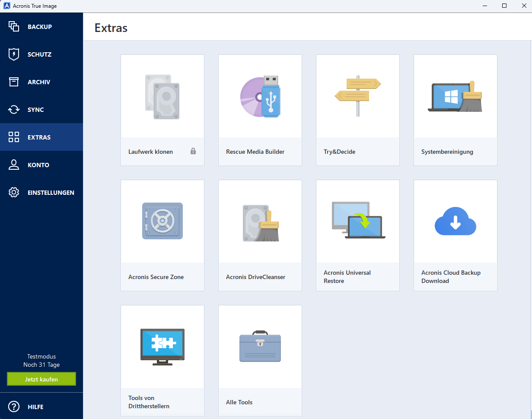Open the Laufwerk klonen tool
The image size is (532, 419).
point(162,110)
